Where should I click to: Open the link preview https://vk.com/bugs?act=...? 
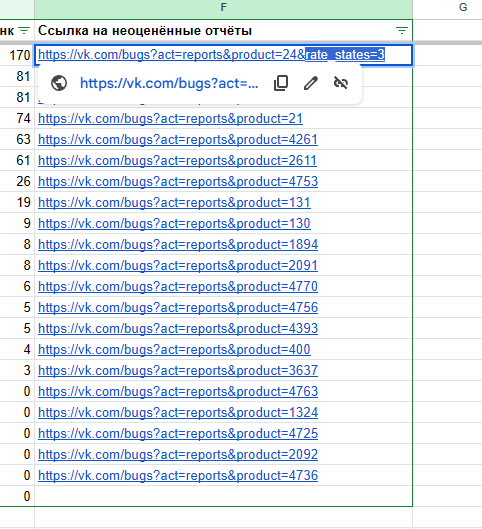click(x=169, y=83)
